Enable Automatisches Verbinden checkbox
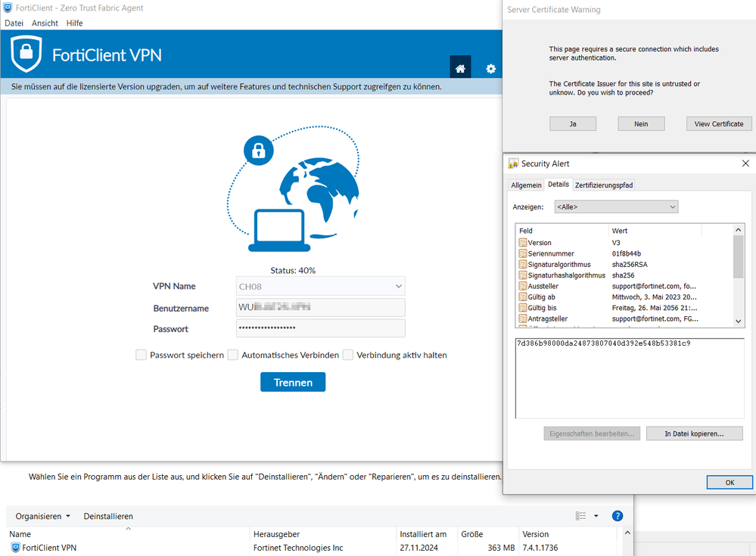756x556 pixels. [233, 355]
